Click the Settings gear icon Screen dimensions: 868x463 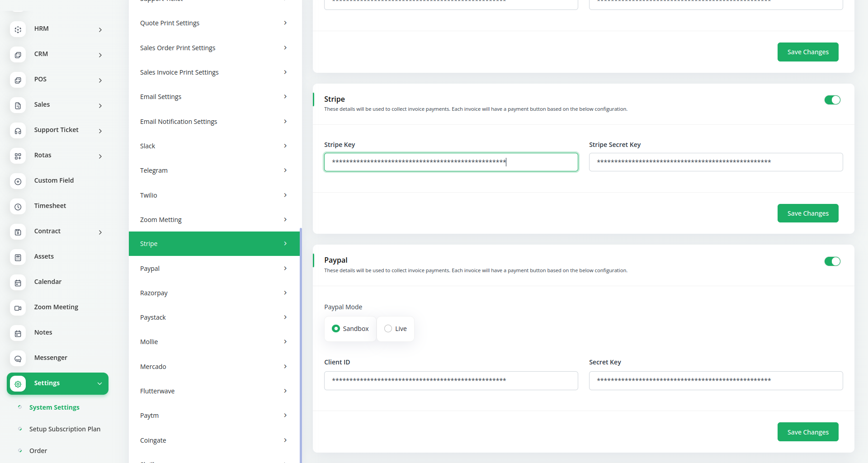click(18, 384)
